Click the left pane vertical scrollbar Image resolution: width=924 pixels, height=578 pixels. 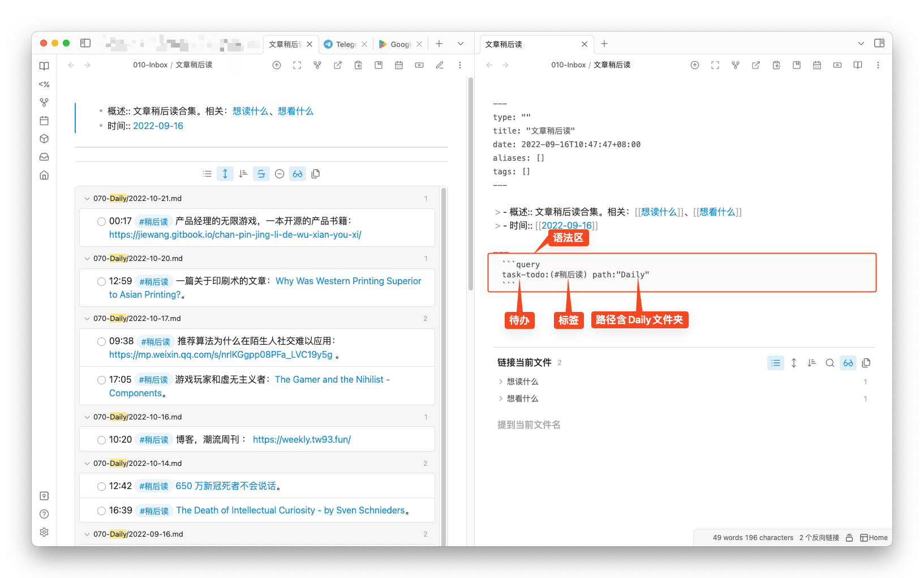click(471, 184)
